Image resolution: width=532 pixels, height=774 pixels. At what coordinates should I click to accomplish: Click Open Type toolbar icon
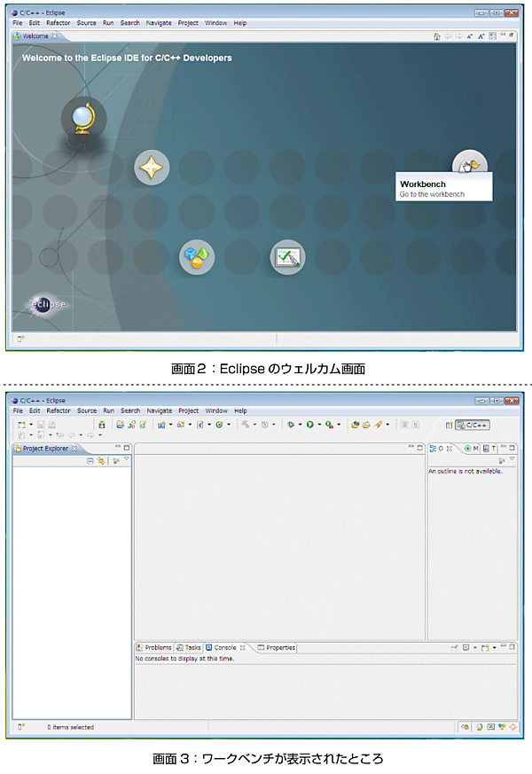pyautogui.click(x=355, y=425)
